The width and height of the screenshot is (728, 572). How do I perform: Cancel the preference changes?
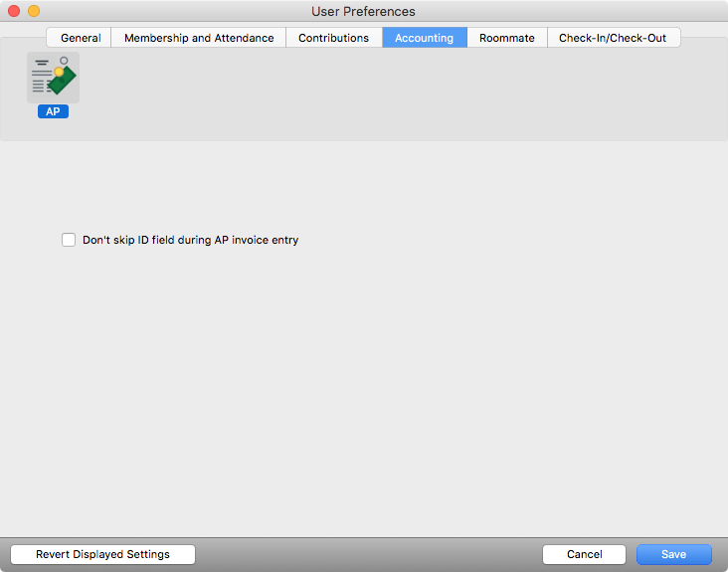point(584,554)
